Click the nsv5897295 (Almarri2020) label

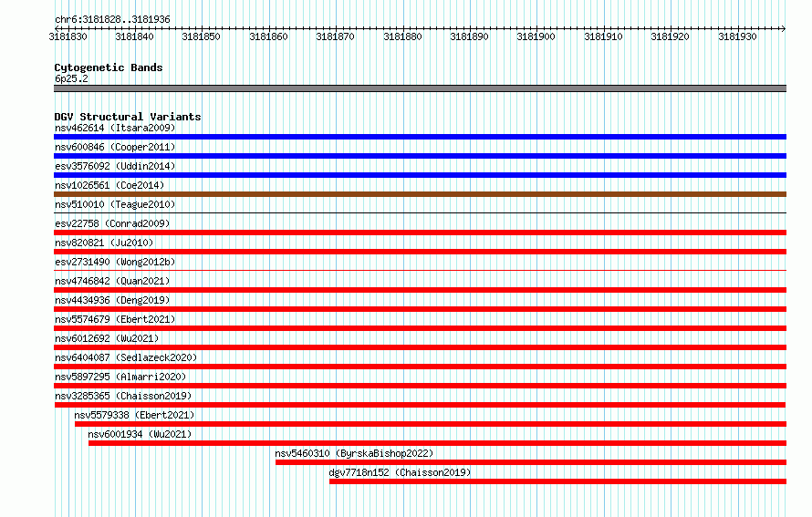[120, 377]
